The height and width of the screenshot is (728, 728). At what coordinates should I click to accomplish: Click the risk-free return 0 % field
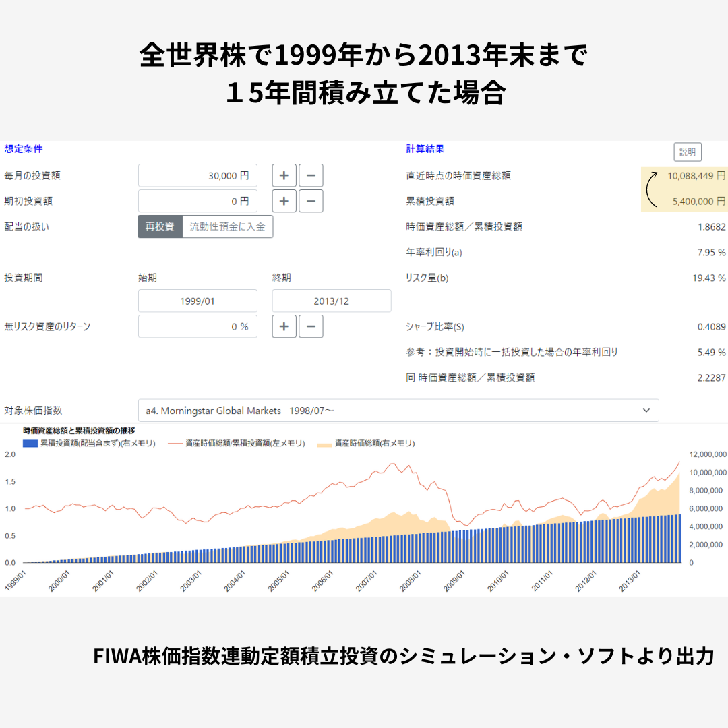198,326
